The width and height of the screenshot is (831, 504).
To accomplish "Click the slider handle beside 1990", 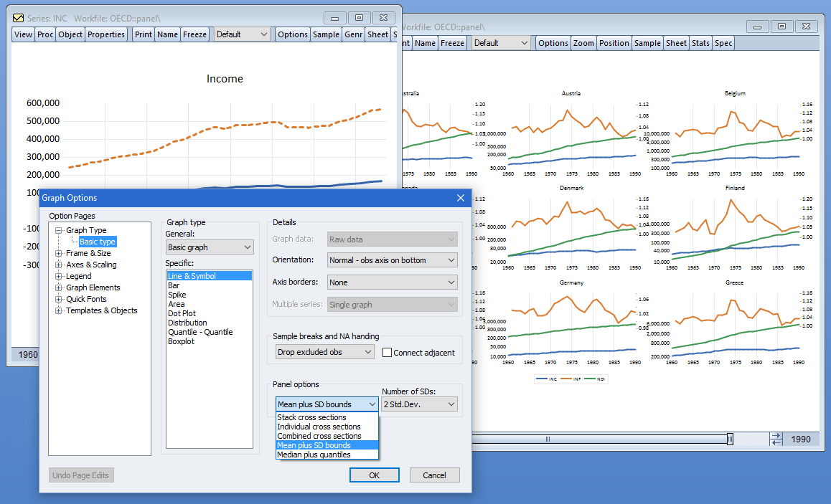I will pos(730,439).
